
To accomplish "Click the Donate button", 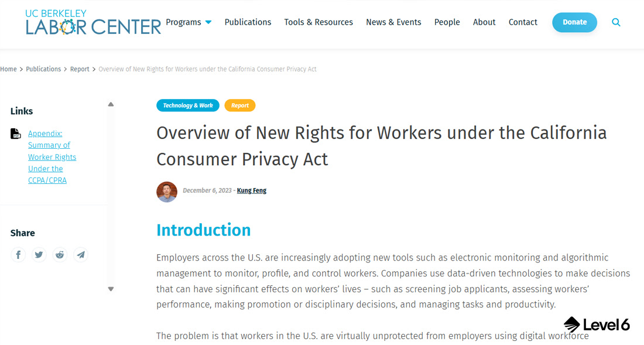I will click(574, 22).
